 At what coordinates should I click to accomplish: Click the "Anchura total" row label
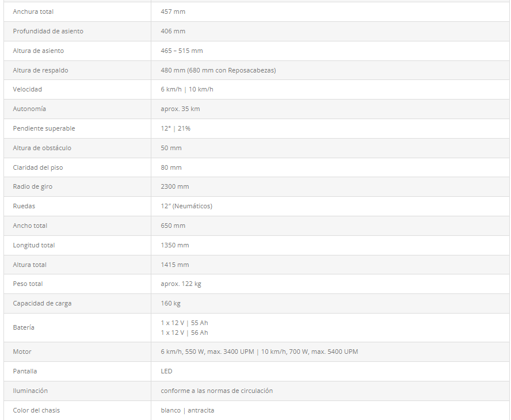33,12
